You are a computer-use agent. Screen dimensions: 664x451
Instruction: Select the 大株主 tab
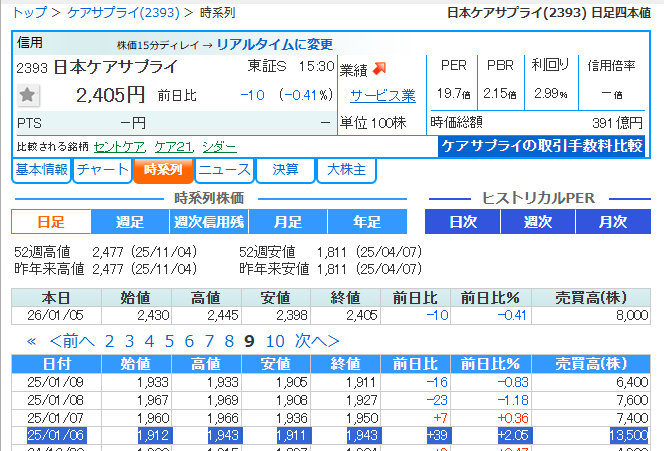click(346, 170)
